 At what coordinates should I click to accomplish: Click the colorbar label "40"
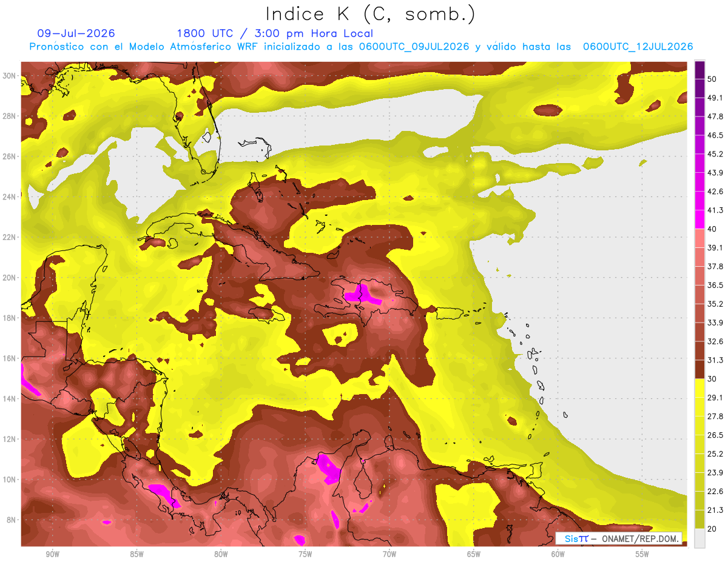coord(713,229)
